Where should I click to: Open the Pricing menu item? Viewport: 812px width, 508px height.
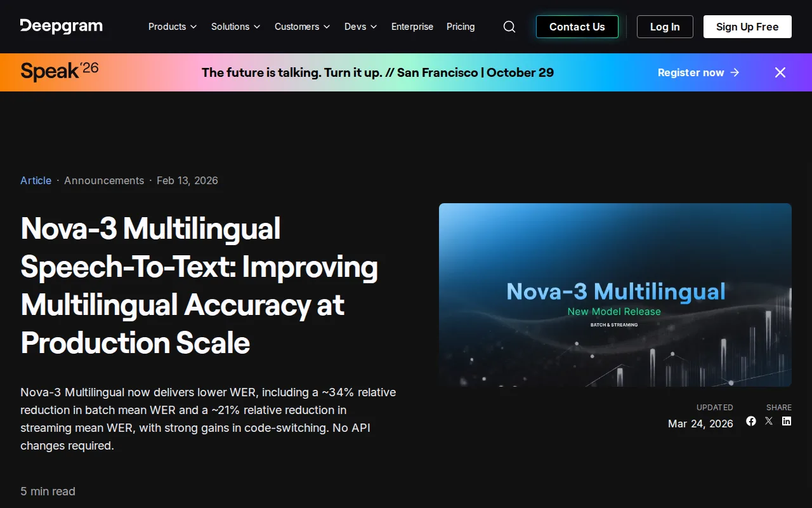pos(461,27)
